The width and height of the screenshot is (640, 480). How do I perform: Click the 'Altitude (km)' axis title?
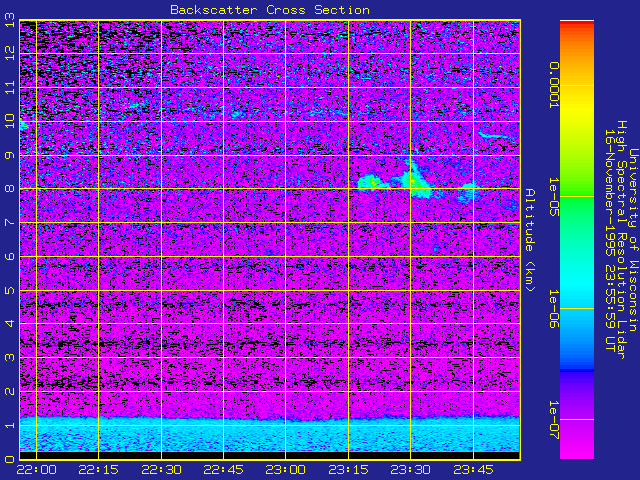pyautogui.click(x=529, y=240)
